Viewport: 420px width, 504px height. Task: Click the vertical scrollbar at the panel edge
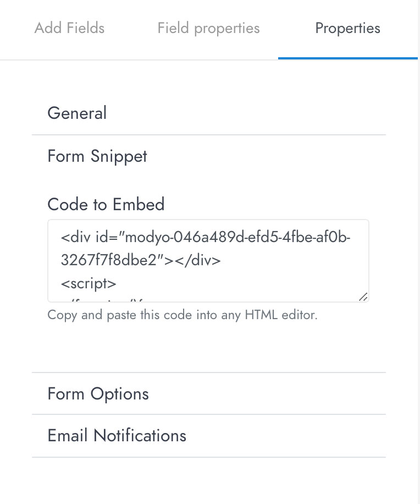tap(419, 252)
